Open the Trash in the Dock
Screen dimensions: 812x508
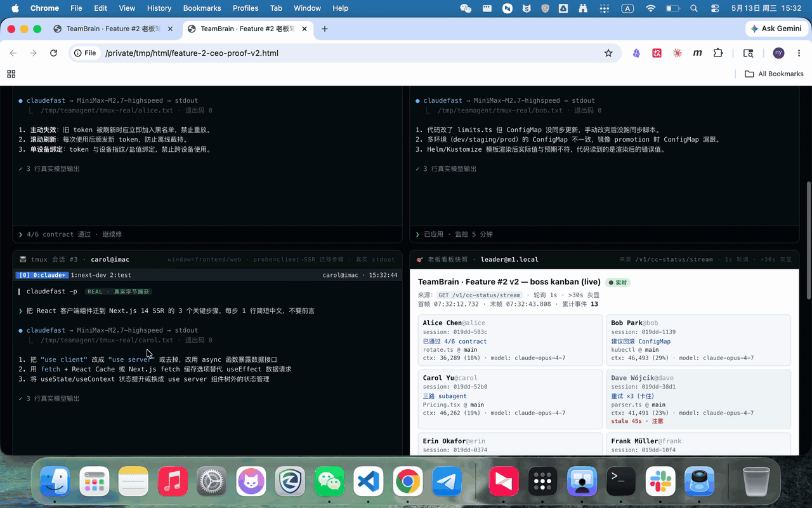click(x=755, y=481)
